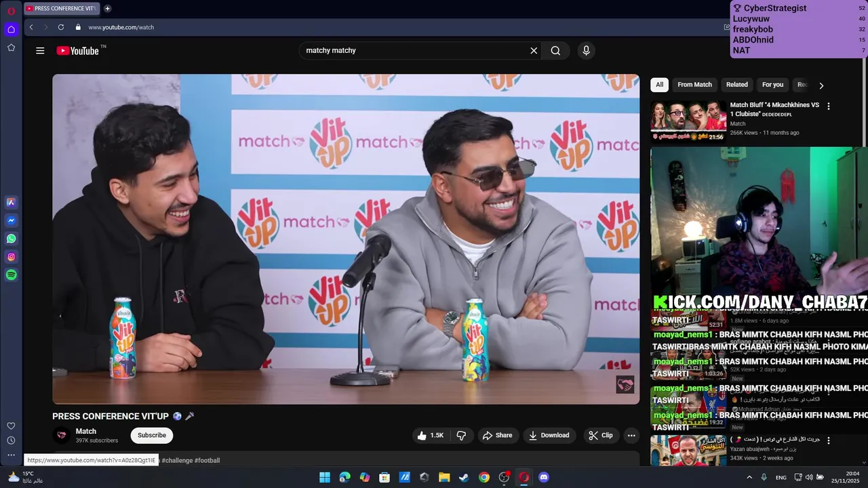Open Discord from the taskbar

coord(543,477)
